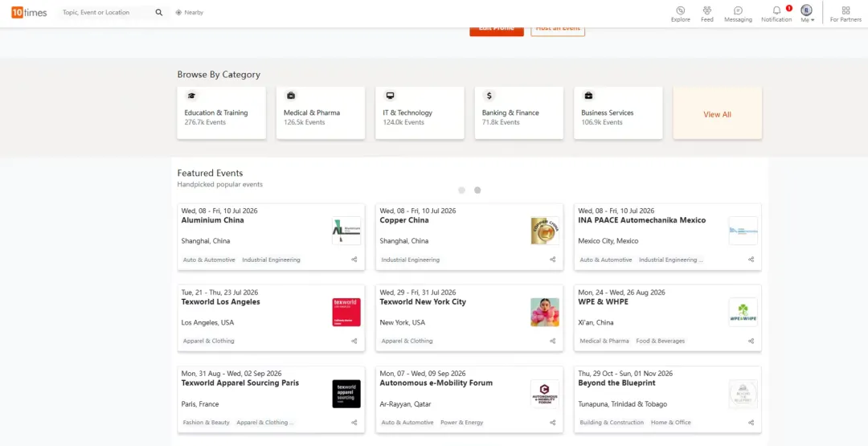
Task: Open the Copper China event title
Action: (x=404, y=220)
